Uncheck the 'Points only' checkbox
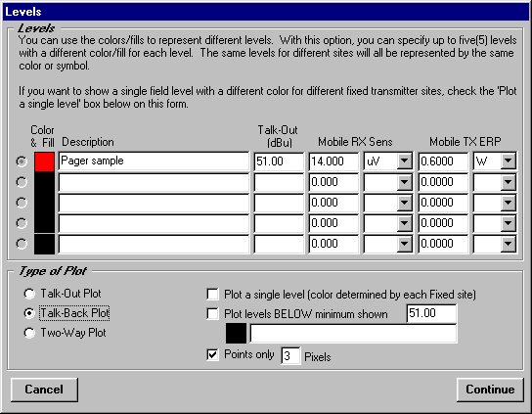 (212, 355)
